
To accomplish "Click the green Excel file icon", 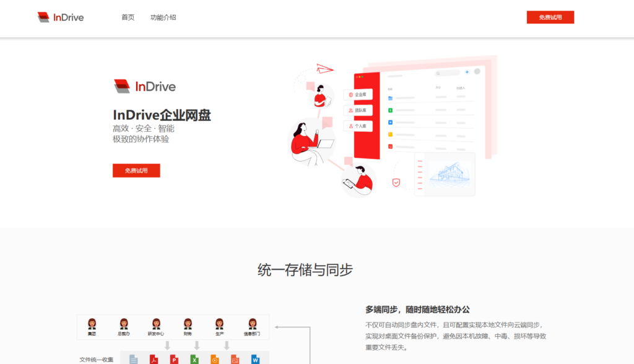I will 193,359.
